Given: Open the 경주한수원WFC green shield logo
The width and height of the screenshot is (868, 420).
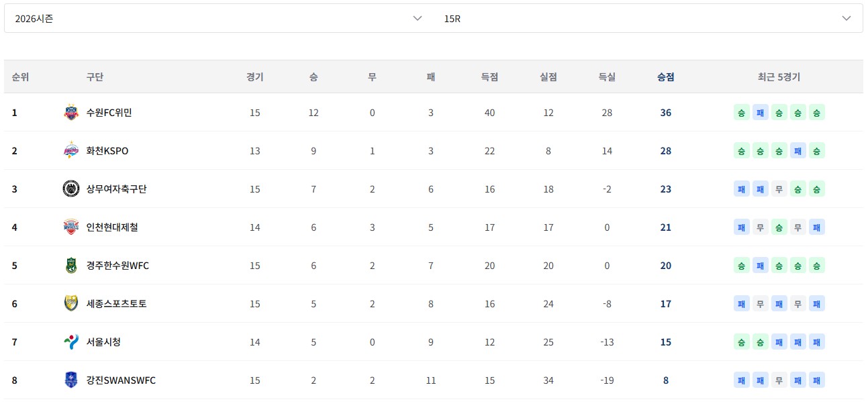Looking at the screenshot, I should [x=70, y=266].
